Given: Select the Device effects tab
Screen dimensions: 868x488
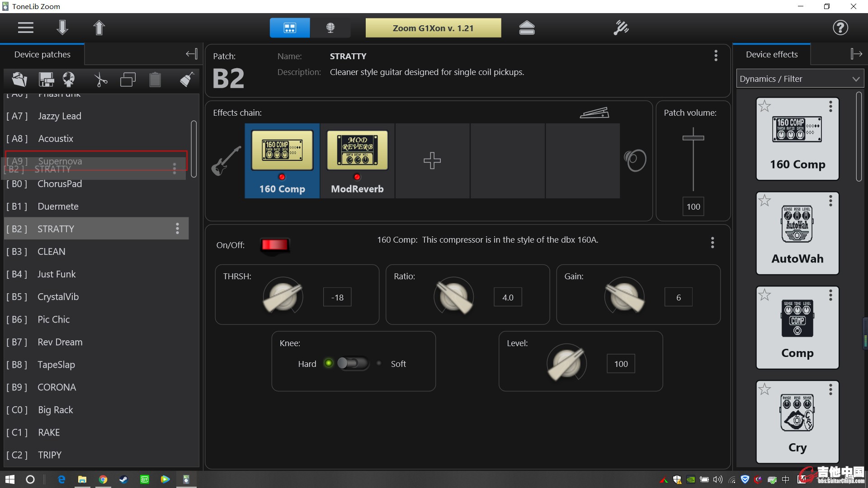Looking at the screenshot, I should pyautogui.click(x=771, y=54).
